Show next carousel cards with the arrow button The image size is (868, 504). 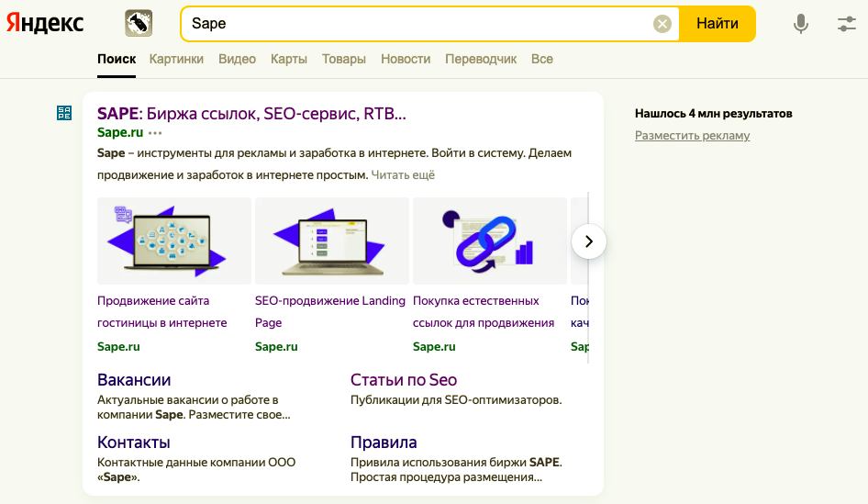[588, 241]
